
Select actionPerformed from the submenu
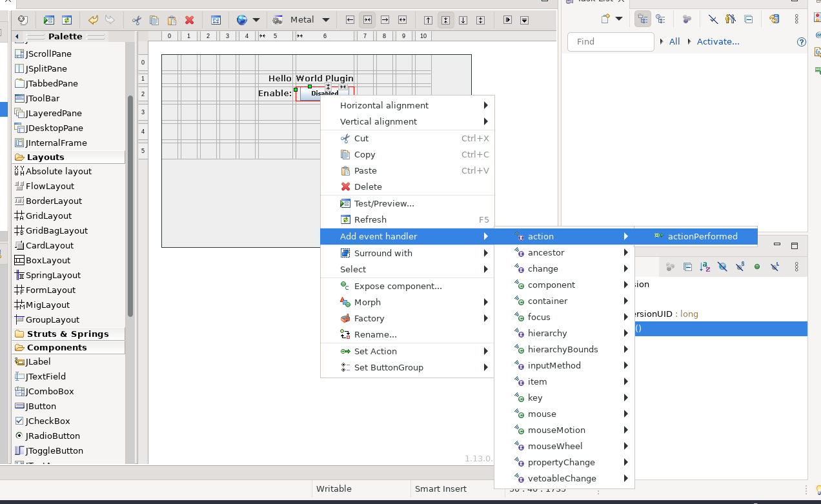pyautogui.click(x=702, y=236)
